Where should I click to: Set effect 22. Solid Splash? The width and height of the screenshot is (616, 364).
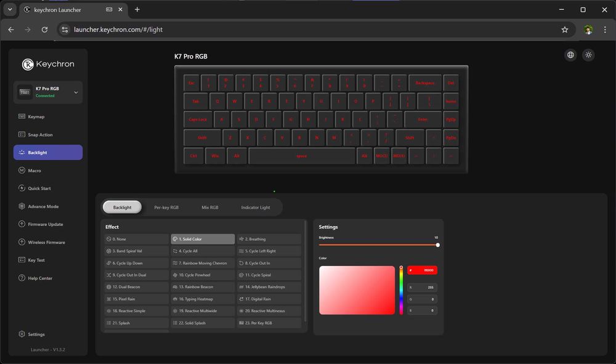203,323
